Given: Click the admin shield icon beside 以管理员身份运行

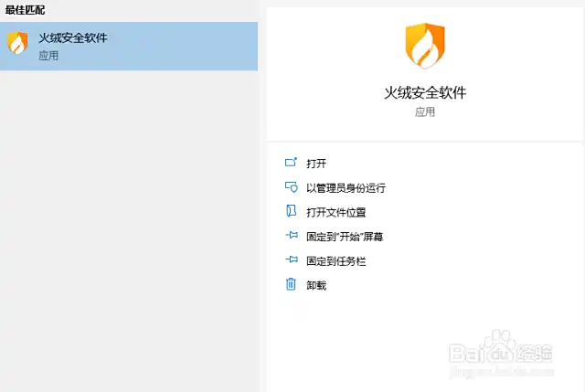Looking at the screenshot, I should 292,187.
